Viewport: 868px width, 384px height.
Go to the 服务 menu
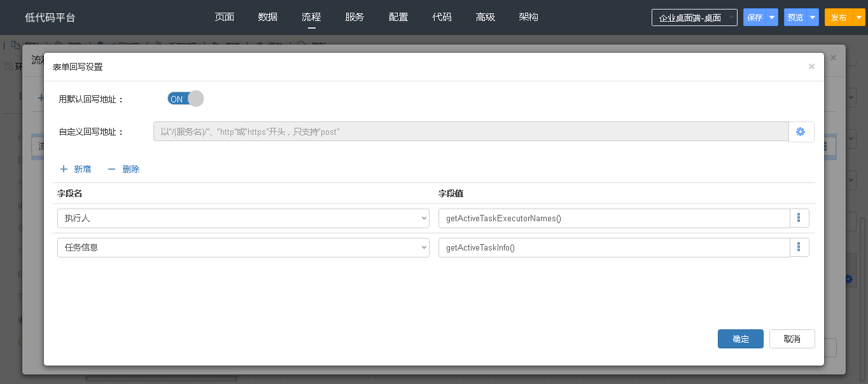click(x=354, y=17)
